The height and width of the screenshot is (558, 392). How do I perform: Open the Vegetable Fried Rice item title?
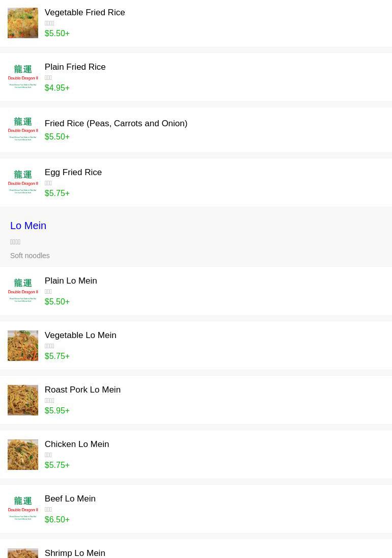[x=85, y=12]
